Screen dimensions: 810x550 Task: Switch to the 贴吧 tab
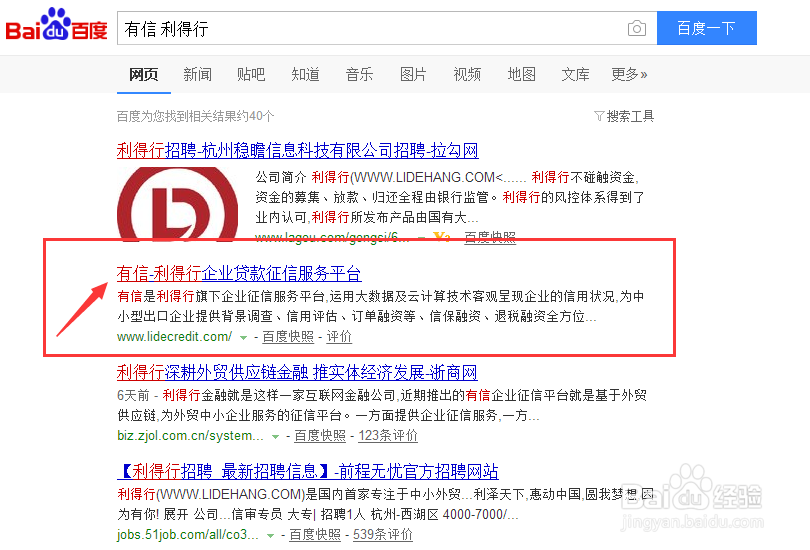(251, 74)
